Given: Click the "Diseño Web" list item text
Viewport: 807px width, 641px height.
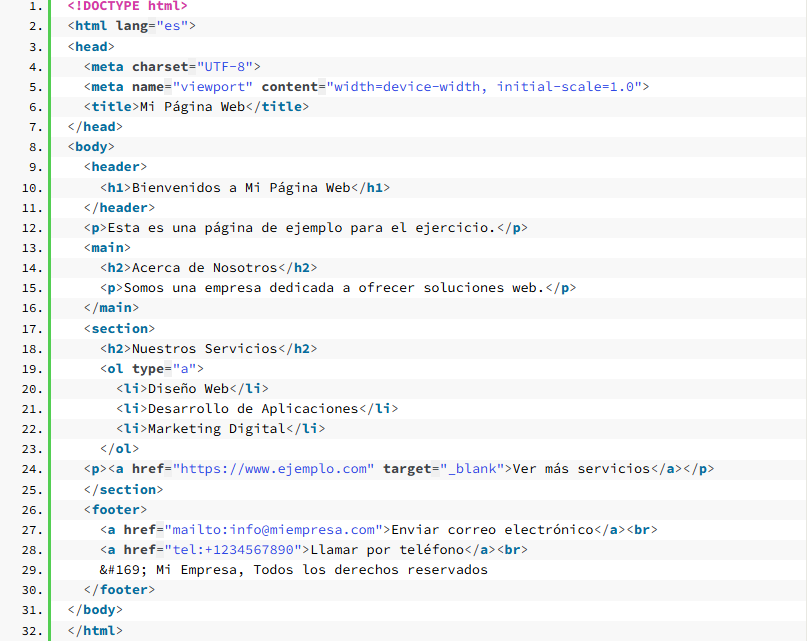Looking at the screenshot, I should coord(188,389).
